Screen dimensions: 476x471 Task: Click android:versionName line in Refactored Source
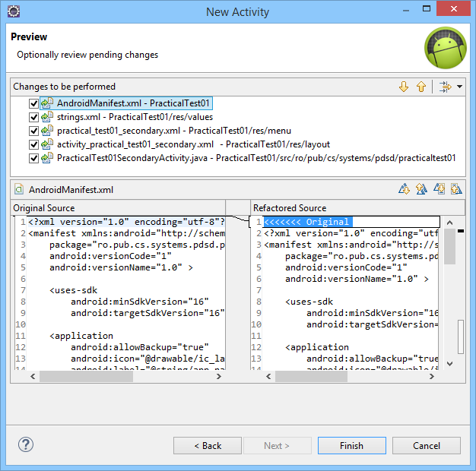[357, 279]
